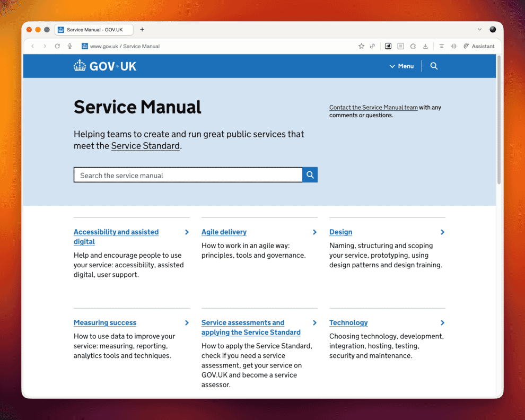Click arrow next to Measuring success
The width and height of the screenshot is (525, 420).
[187, 322]
